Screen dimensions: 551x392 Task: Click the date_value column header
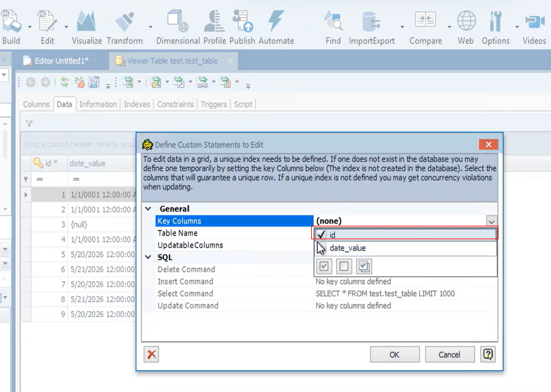(x=102, y=163)
